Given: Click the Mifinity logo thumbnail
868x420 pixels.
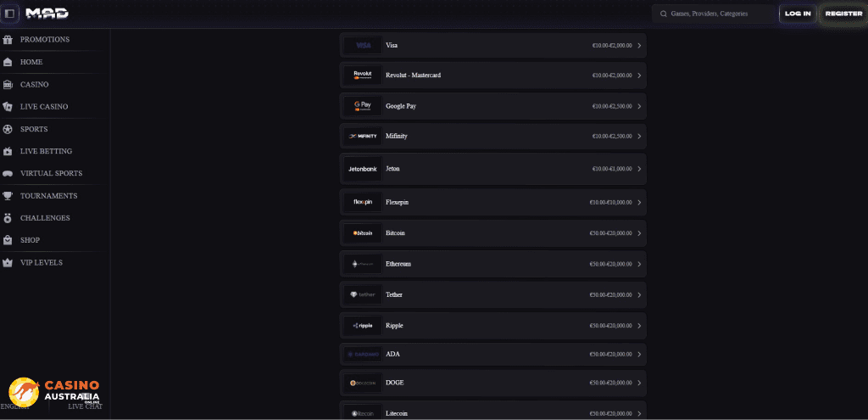Looking at the screenshot, I should point(363,137).
